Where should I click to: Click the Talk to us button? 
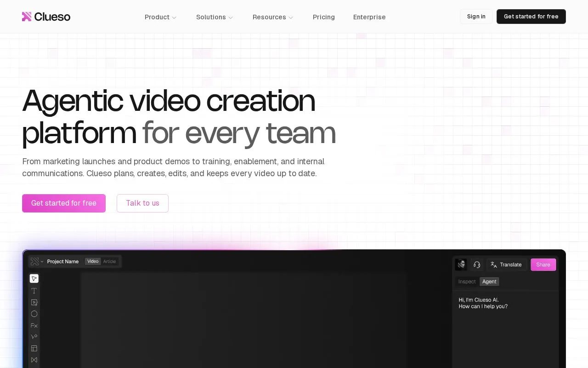[142, 203]
